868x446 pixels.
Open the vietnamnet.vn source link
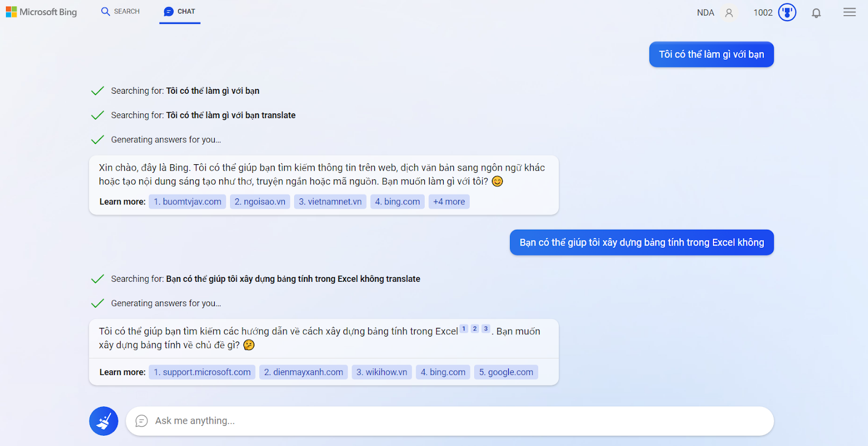point(330,202)
